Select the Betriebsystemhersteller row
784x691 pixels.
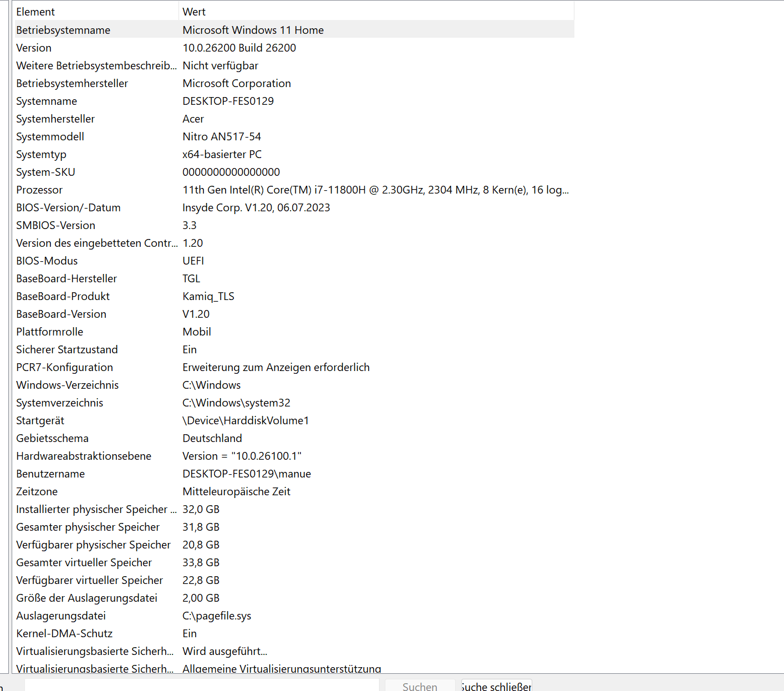293,83
